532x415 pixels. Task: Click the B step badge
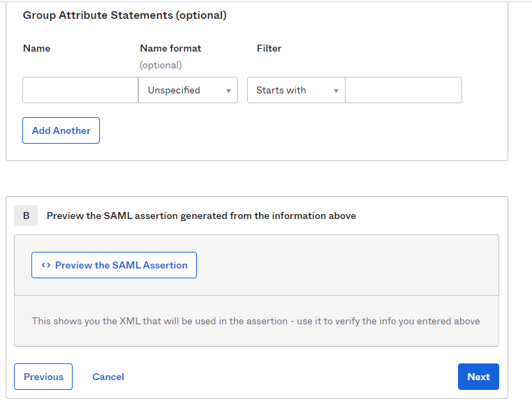[26, 216]
